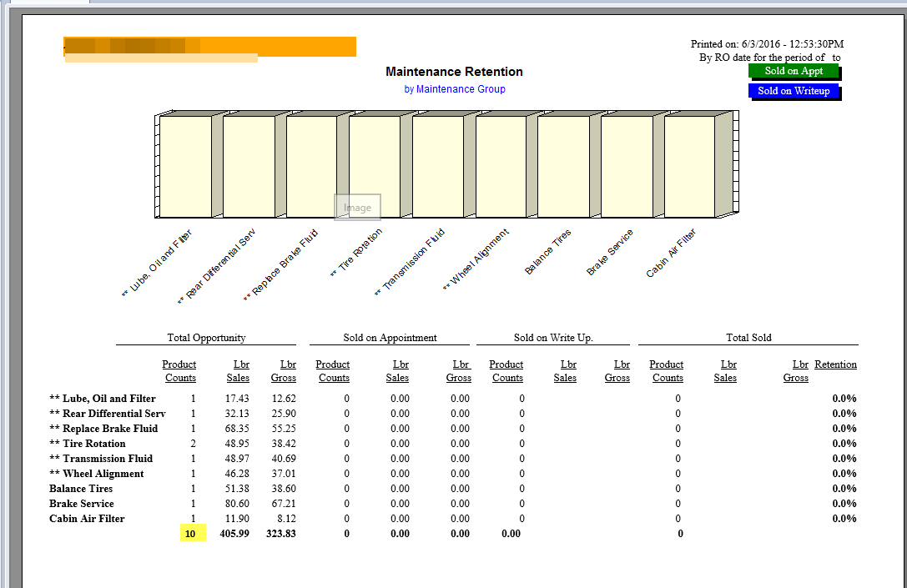Click the Printed on date text

(x=767, y=44)
